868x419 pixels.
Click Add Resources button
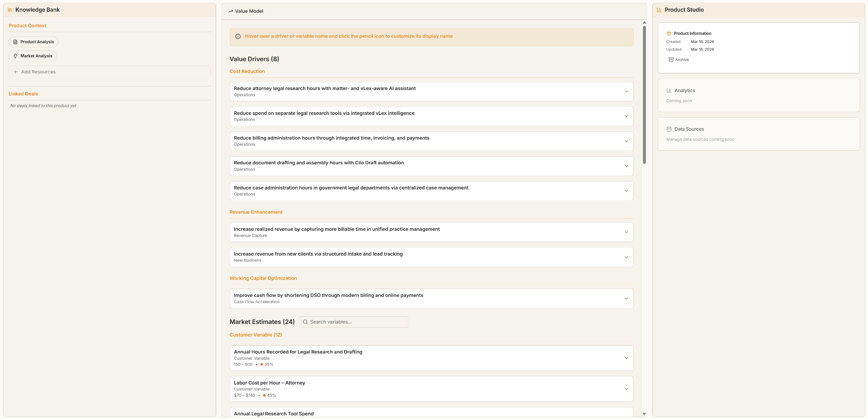[109, 72]
